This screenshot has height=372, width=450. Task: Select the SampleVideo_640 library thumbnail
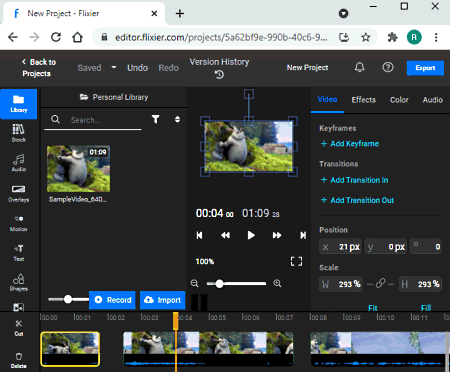tap(78, 169)
